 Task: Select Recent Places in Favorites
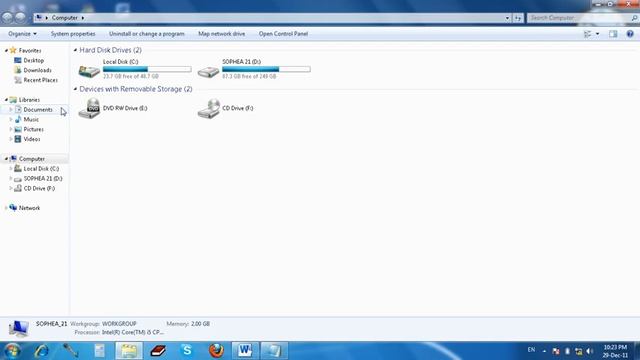click(40, 80)
